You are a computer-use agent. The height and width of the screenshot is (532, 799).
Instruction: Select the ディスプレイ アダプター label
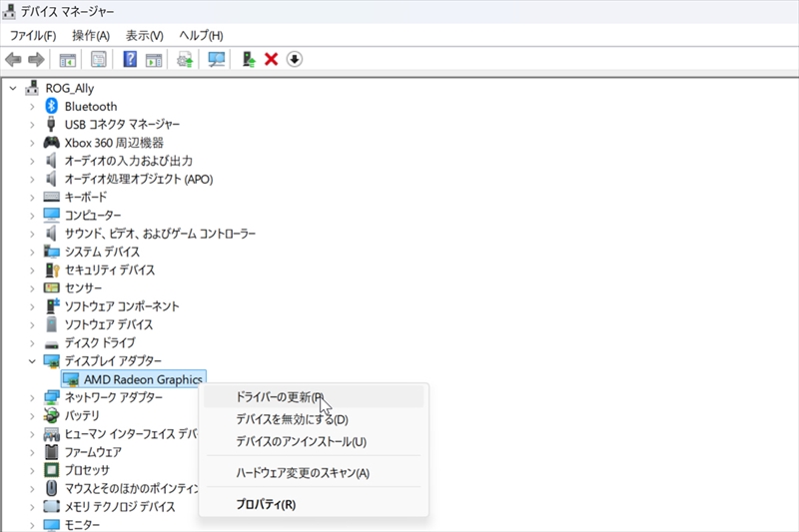click(x=113, y=361)
